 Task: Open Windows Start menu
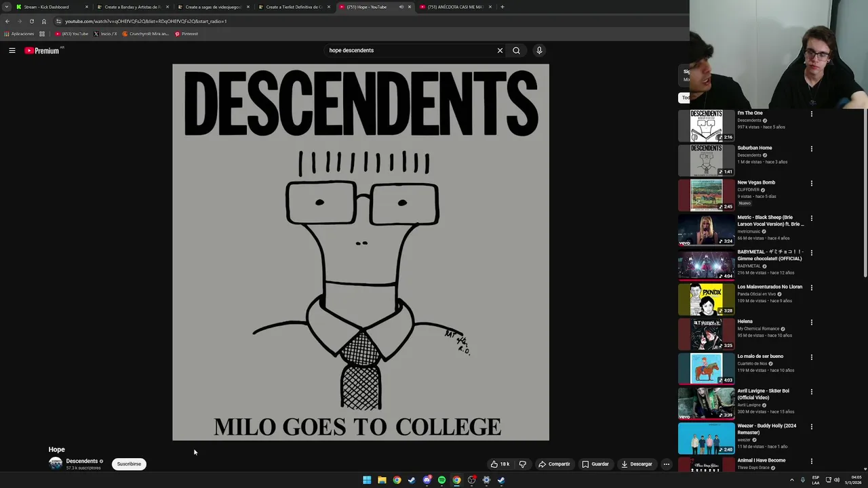point(367,480)
